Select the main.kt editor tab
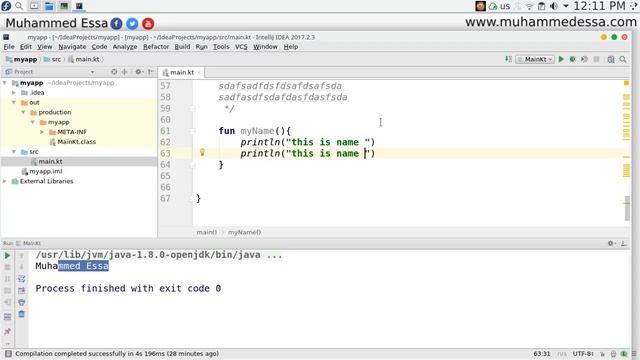640x360 pixels. pos(182,72)
